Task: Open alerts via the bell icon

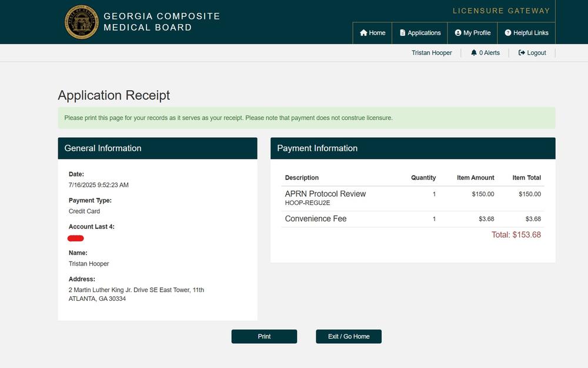Action: click(x=474, y=53)
